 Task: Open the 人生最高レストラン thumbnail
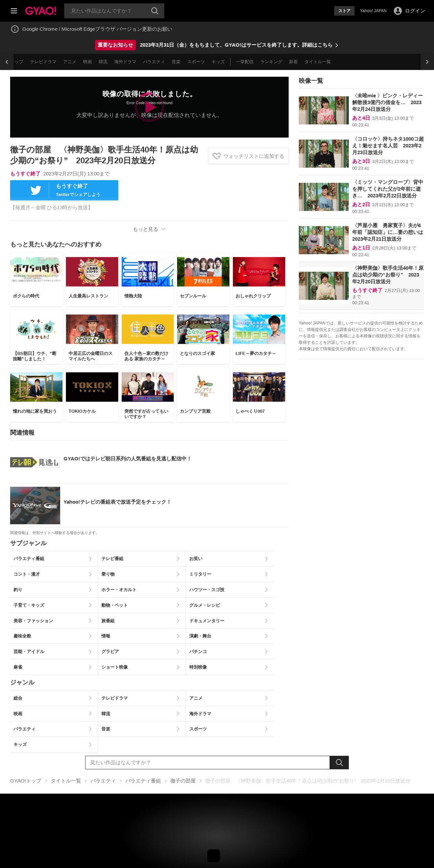pos(92,272)
